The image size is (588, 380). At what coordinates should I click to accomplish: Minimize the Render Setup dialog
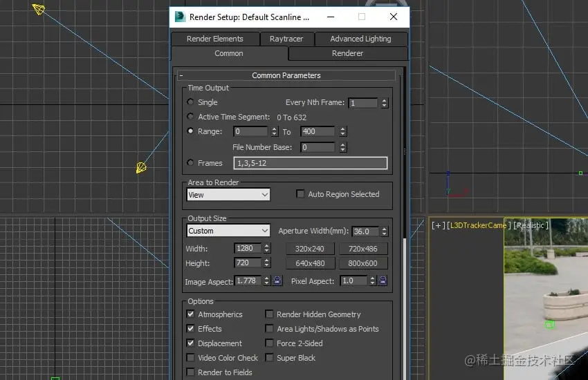pyautogui.click(x=331, y=17)
